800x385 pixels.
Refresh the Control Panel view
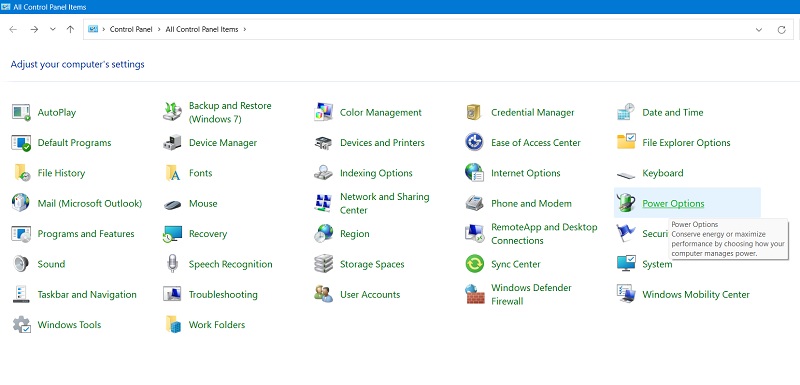pos(782,30)
